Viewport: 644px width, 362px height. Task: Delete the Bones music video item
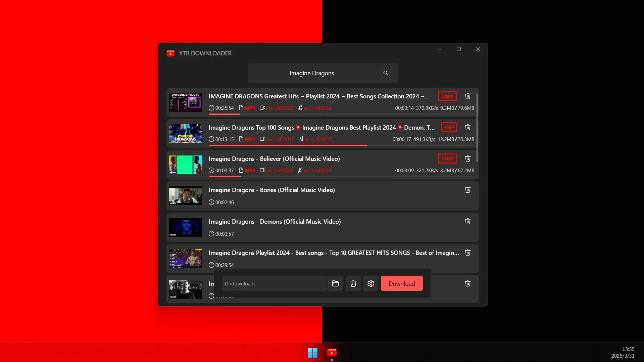point(467,190)
